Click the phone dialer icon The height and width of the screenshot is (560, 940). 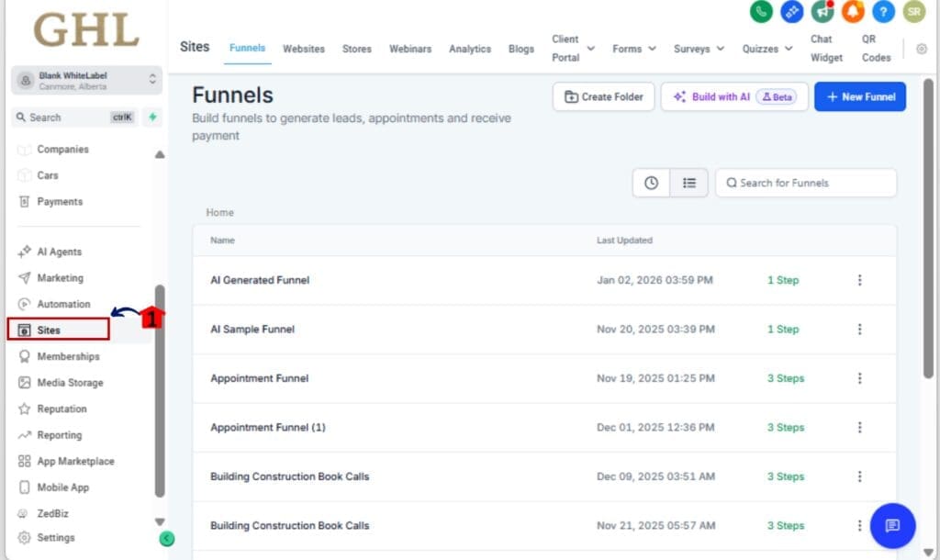click(760, 12)
